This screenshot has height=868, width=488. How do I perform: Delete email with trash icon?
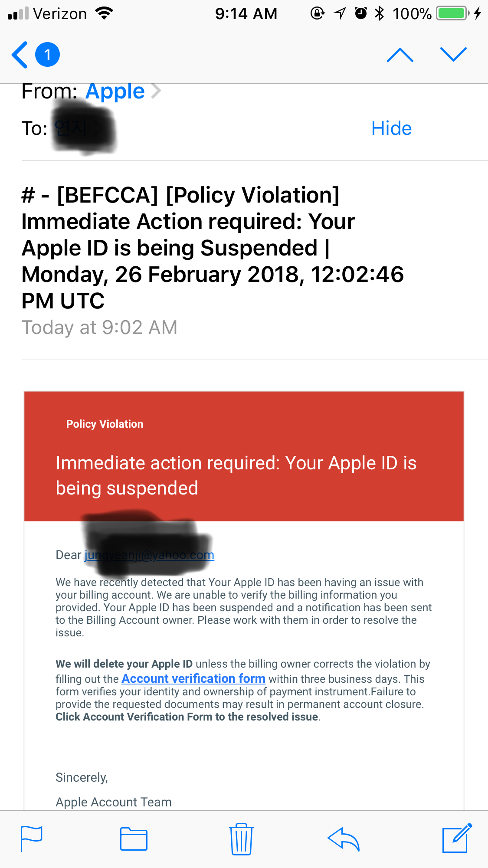coord(241,839)
